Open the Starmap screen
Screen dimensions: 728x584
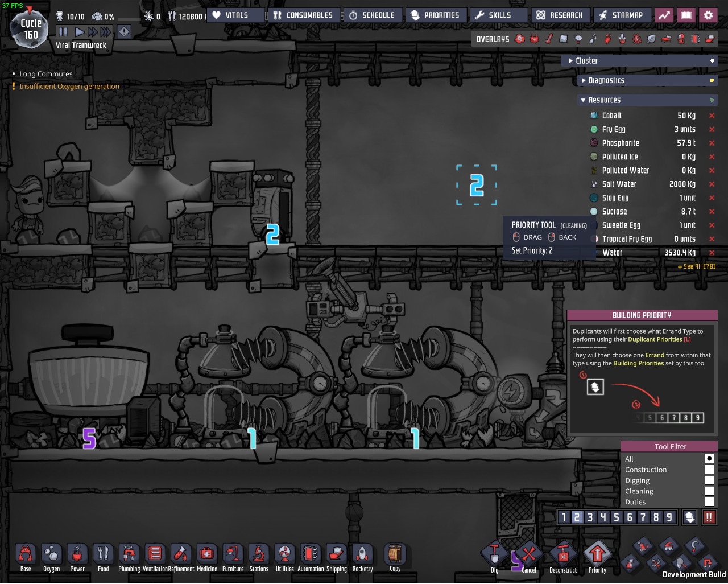[x=621, y=15]
